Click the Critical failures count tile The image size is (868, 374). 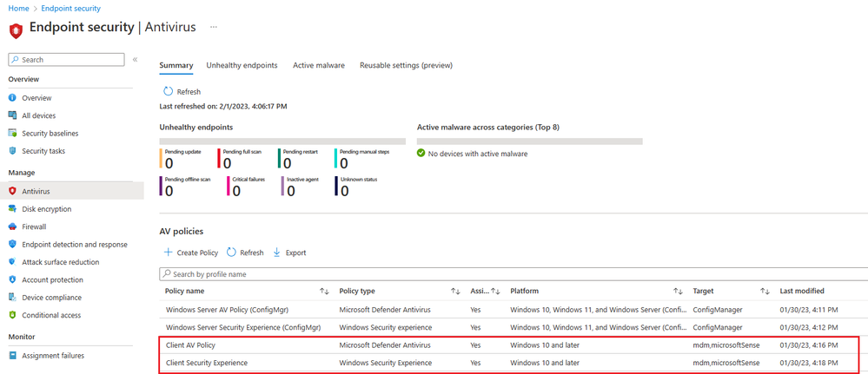pos(246,187)
